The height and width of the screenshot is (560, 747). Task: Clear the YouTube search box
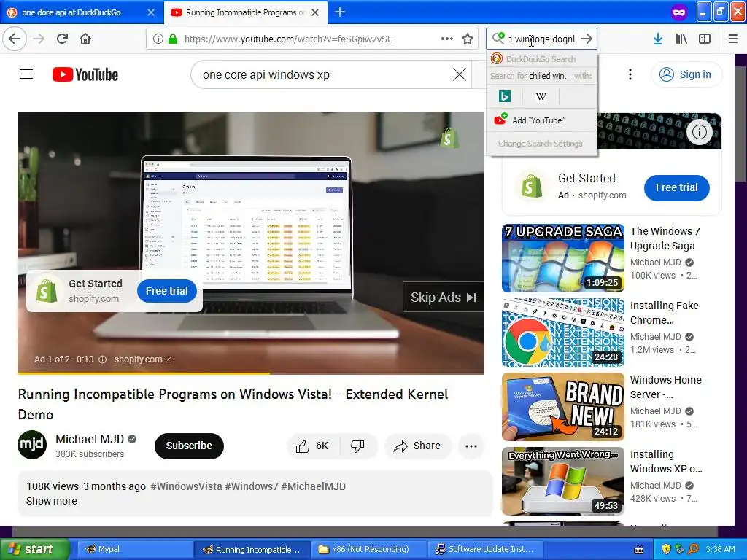[460, 74]
